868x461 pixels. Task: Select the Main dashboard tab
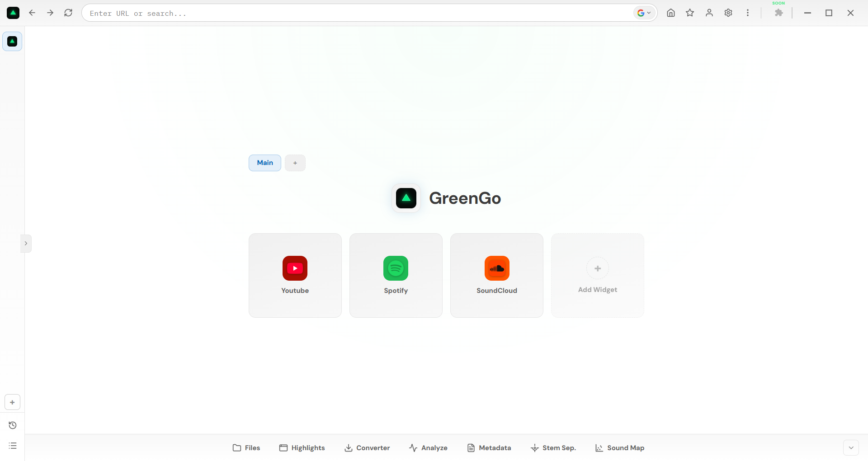[265, 163]
